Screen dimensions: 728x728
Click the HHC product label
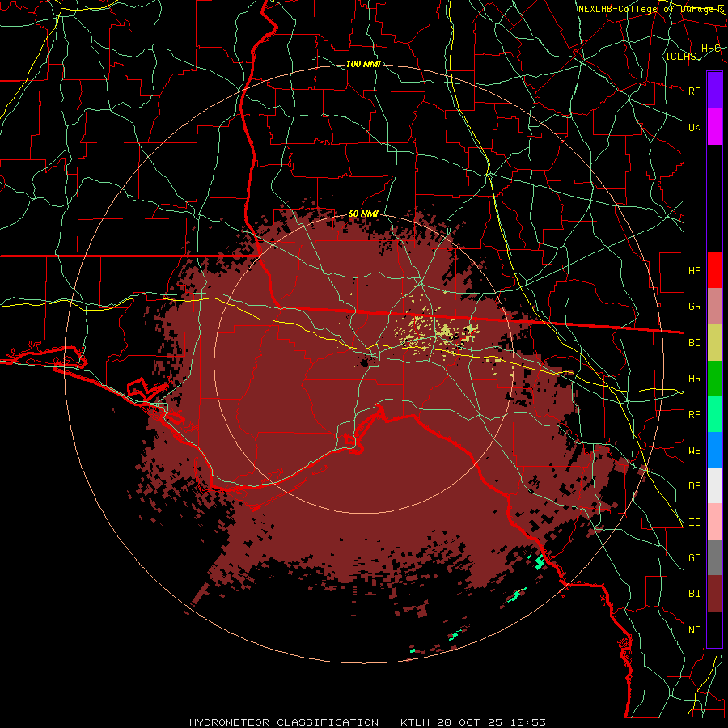point(710,48)
